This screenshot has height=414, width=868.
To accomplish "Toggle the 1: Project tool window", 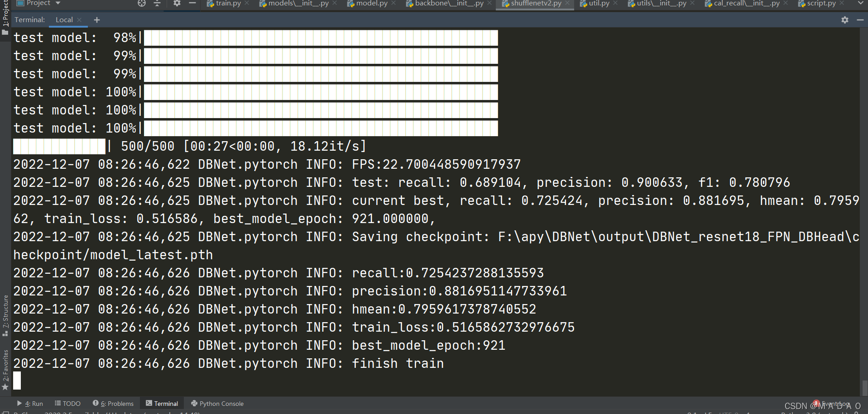I will pyautogui.click(x=6, y=11).
